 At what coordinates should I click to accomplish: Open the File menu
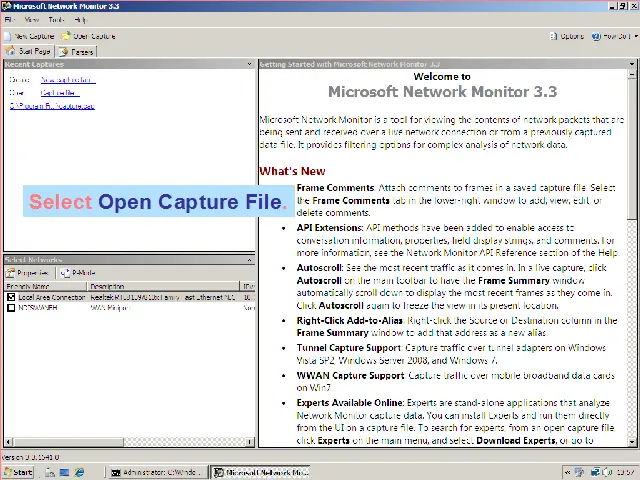click(9, 20)
